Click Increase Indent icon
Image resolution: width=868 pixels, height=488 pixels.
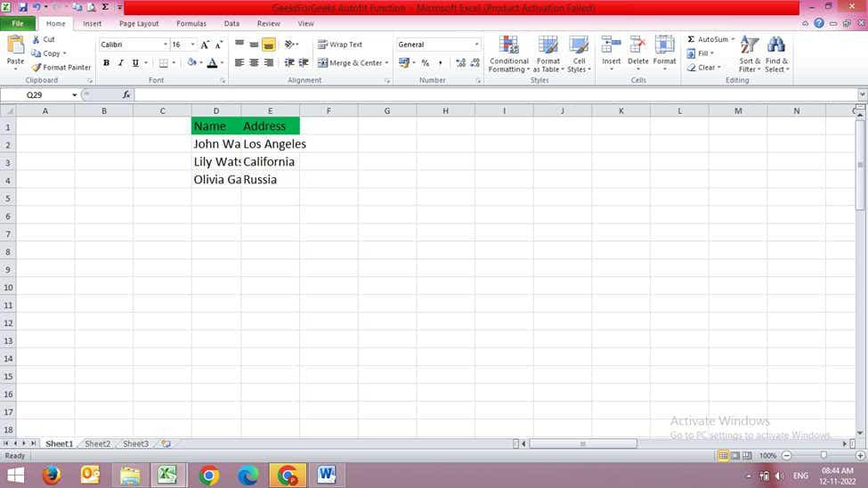[x=304, y=63]
